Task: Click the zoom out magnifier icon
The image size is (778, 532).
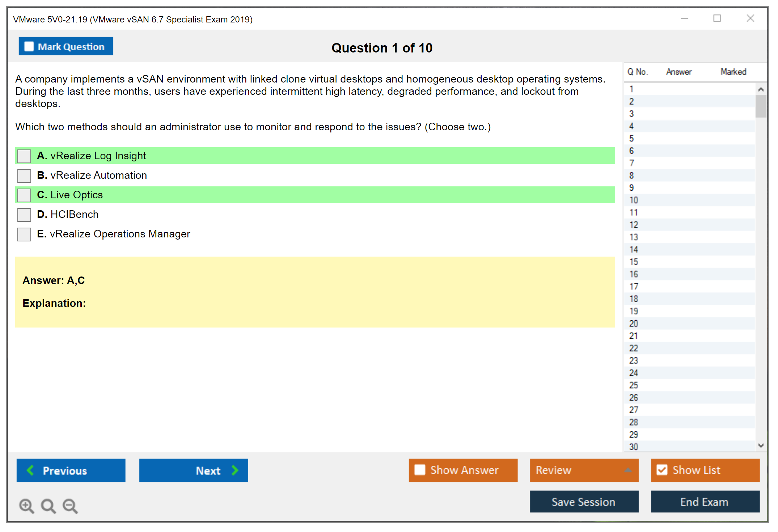Action: 70,506
